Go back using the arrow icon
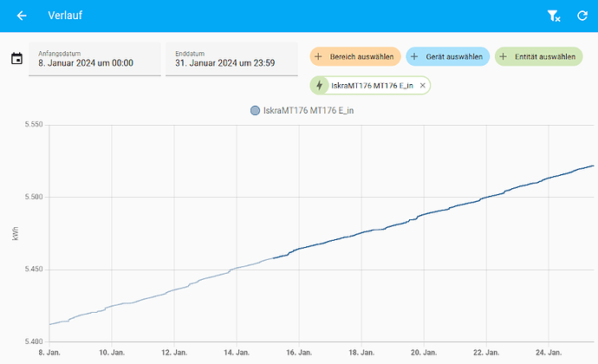The width and height of the screenshot is (598, 364). 22,16
